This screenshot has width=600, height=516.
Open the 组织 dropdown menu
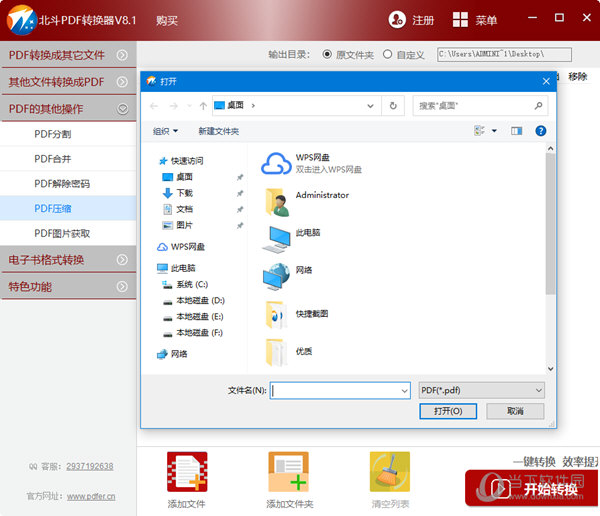pos(165,131)
